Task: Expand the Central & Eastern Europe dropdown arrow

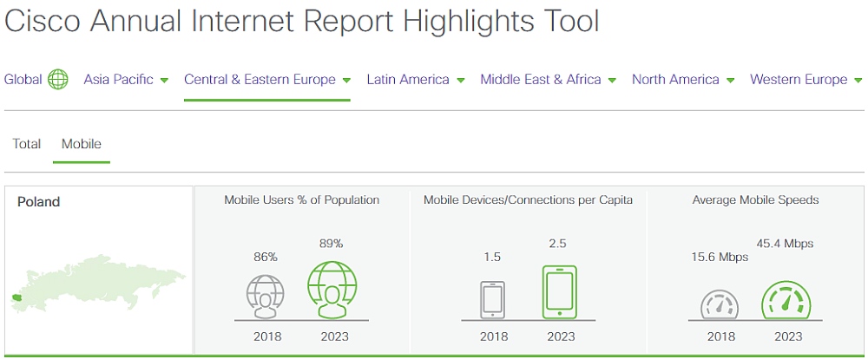Action: click(x=346, y=80)
